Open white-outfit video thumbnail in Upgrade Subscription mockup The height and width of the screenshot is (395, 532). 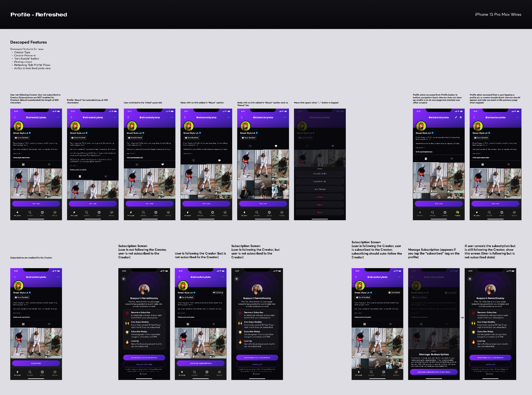pyautogui.click(x=201, y=343)
